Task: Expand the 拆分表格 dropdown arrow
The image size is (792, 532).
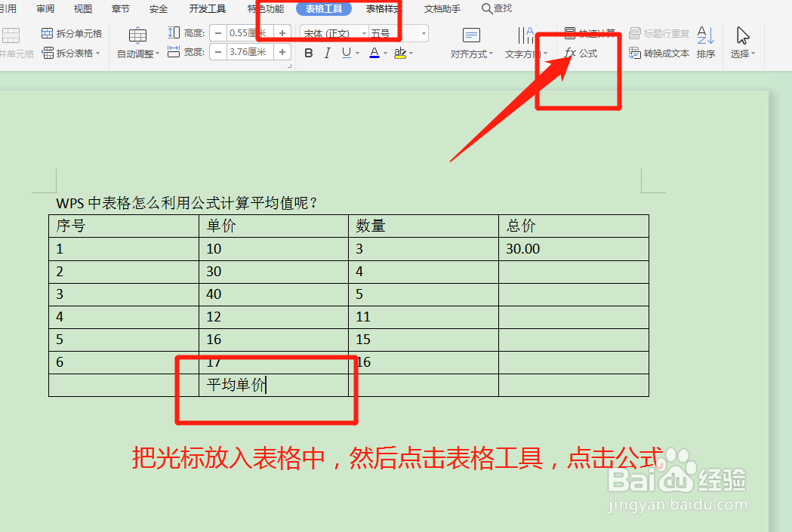Action: [97, 53]
